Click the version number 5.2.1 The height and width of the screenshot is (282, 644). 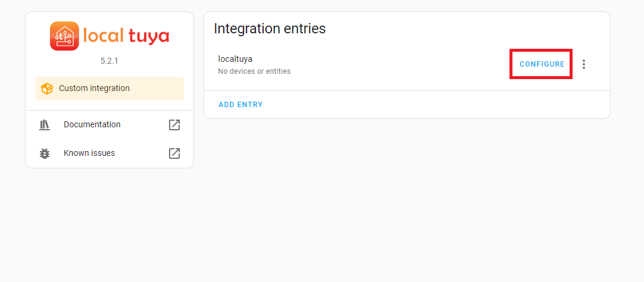tap(110, 61)
